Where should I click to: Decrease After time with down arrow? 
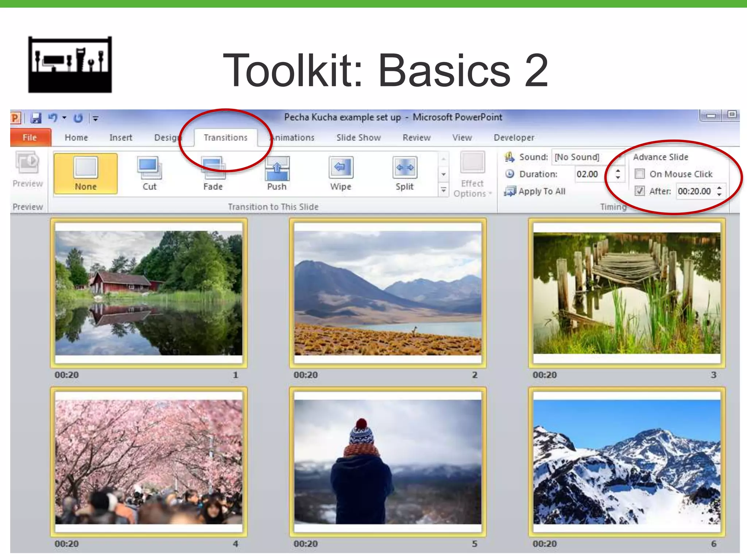coord(719,195)
